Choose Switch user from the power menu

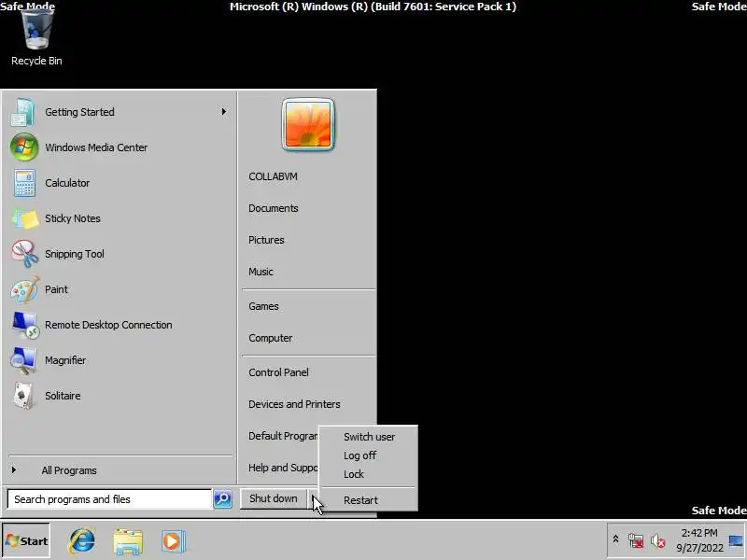[x=369, y=437]
